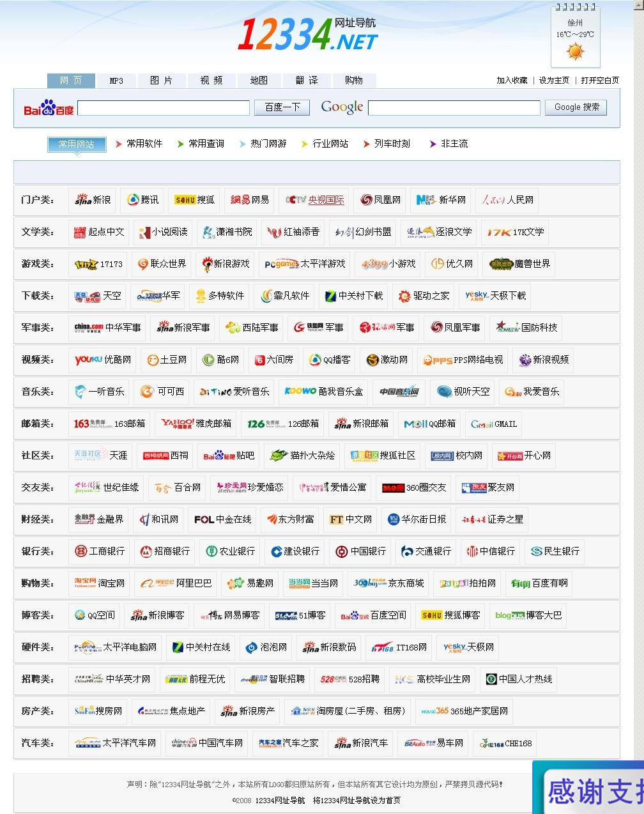The width and height of the screenshot is (644, 814).
Task: Open the 凤凰网 portal link
Action: point(380,200)
